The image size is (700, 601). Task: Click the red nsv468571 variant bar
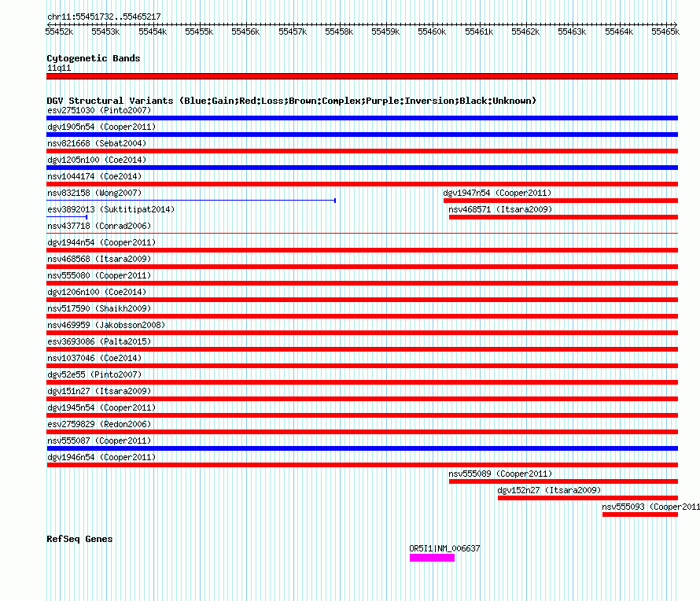pyautogui.click(x=563, y=217)
